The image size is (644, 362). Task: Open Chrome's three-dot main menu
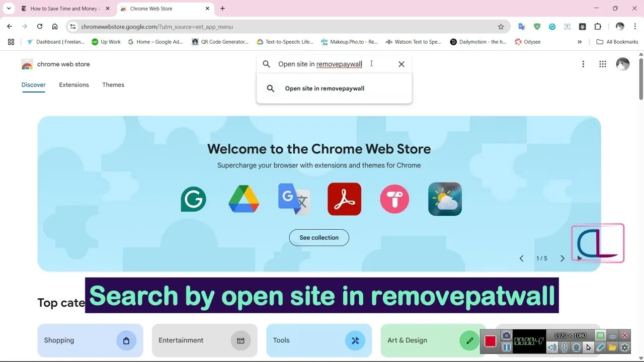click(x=635, y=27)
